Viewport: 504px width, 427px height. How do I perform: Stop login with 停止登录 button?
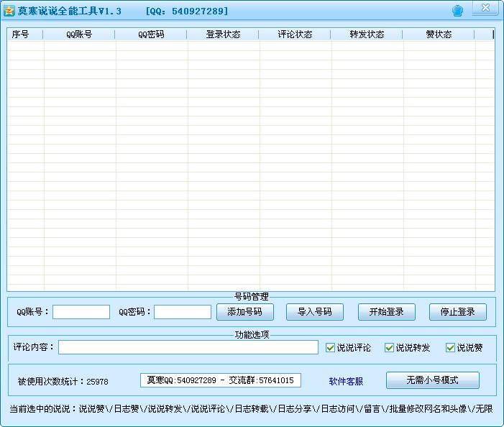[x=458, y=312]
